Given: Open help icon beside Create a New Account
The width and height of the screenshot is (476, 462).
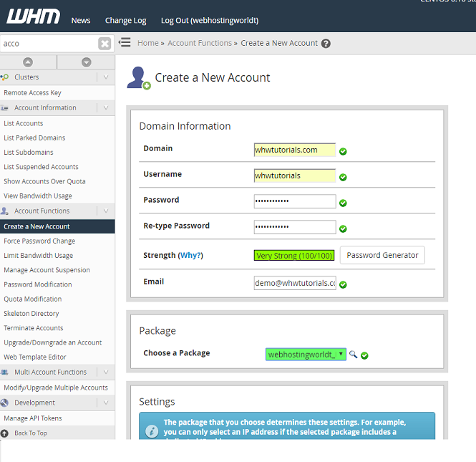Looking at the screenshot, I should (x=326, y=44).
